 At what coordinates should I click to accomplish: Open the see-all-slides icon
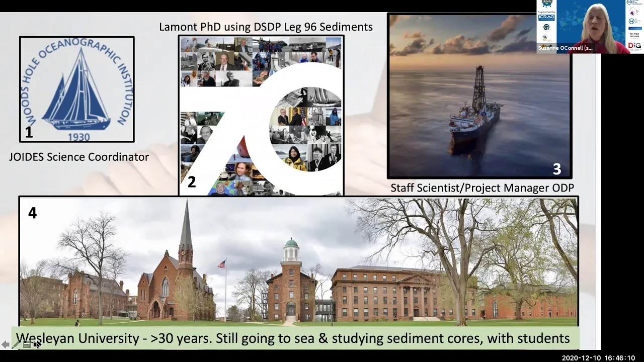(x=26, y=344)
